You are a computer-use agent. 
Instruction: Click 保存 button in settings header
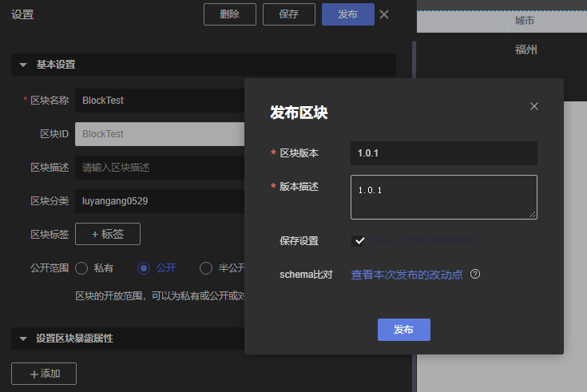[x=288, y=14]
